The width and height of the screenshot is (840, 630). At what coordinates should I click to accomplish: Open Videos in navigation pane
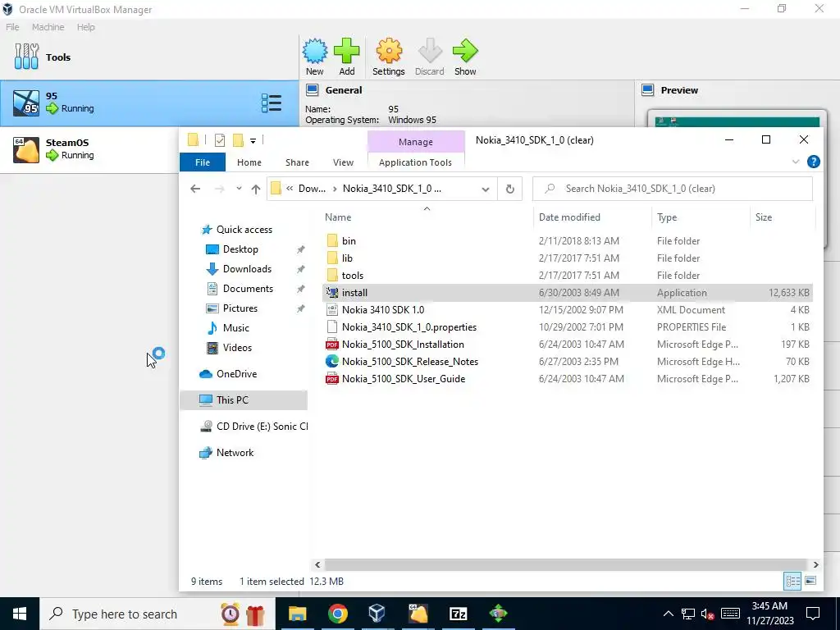tap(237, 348)
